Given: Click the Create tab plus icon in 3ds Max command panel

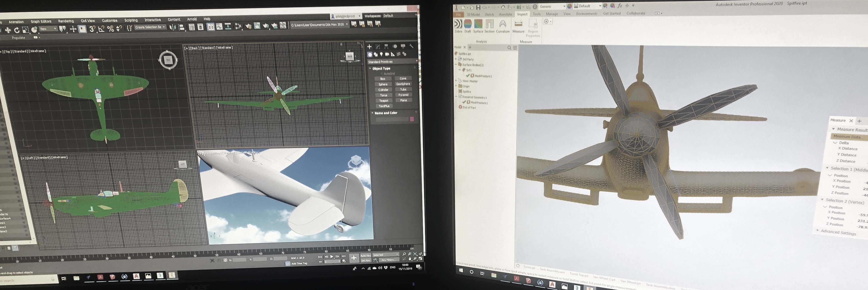Looking at the screenshot, I should pos(369,47).
